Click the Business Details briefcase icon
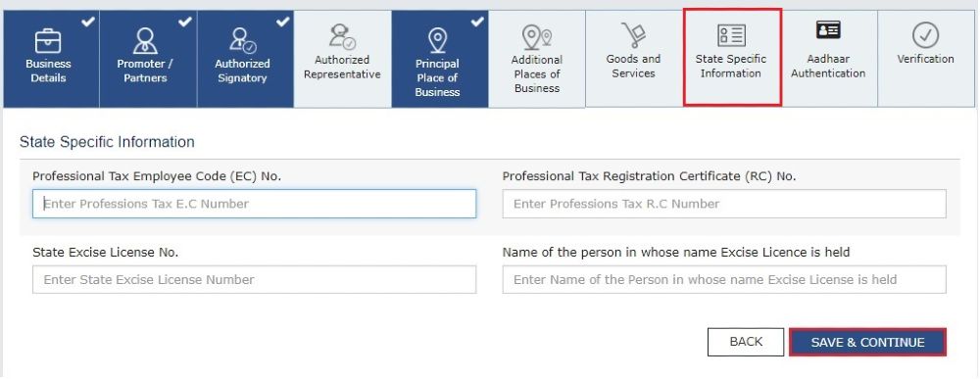This screenshot has height=379, width=980. pyautogui.click(x=48, y=41)
